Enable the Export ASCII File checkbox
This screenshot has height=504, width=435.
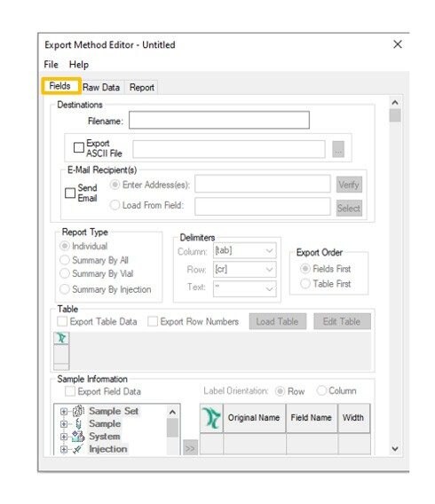[79, 147]
